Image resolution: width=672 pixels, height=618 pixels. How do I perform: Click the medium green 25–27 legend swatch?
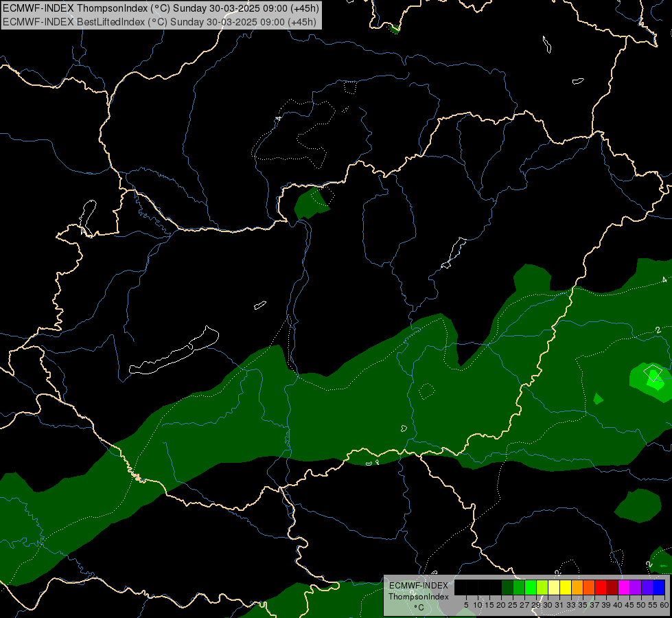pyautogui.click(x=519, y=587)
